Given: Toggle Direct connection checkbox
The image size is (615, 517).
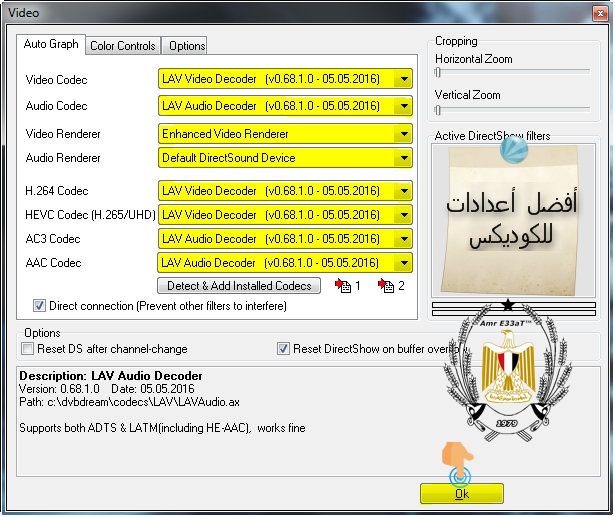Looking at the screenshot, I should click(39, 306).
